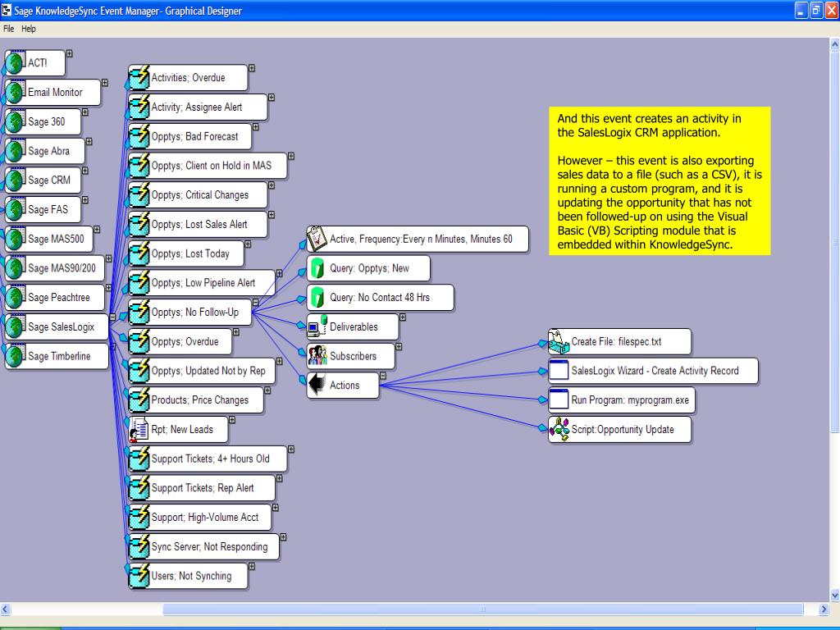The height and width of the screenshot is (630, 840).
Task: Click the schedule clipboard icon for Active, Frequency
Action: click(x=317, y=239)
